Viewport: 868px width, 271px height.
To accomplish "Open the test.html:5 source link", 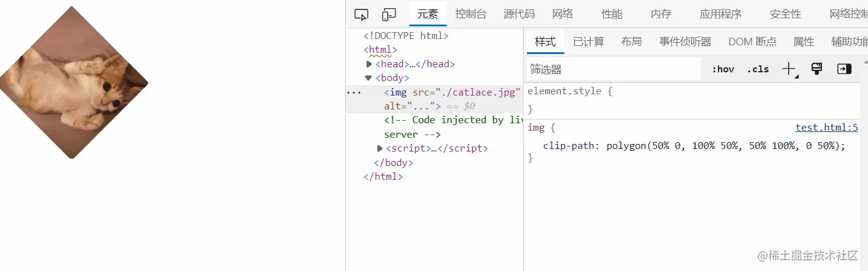I will (827, 128).
